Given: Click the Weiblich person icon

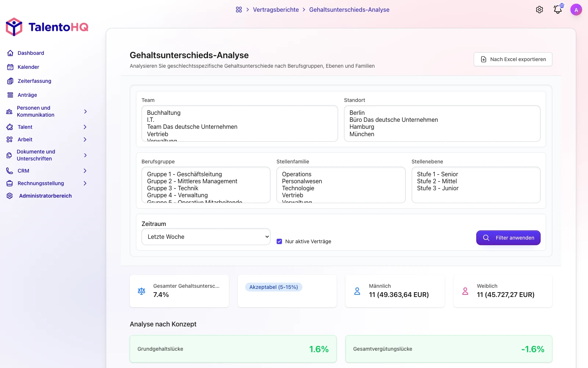Looking at the screenshot, I should click(x=465, y=291).
